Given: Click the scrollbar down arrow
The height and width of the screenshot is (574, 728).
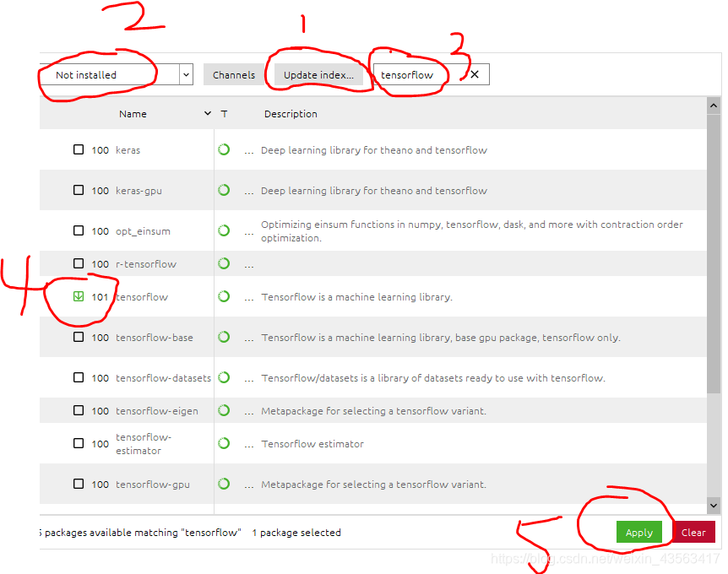Looking at the screenshot, I should (x=714, y=506).
